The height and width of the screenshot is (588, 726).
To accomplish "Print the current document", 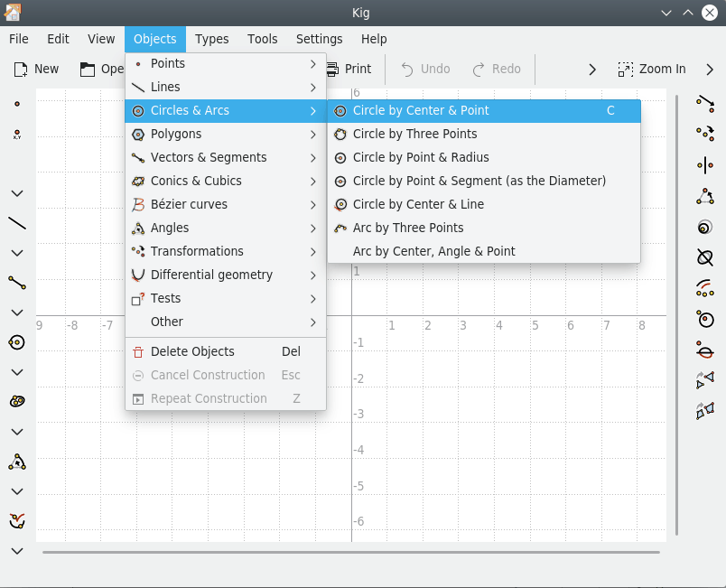I will (349, 69).
